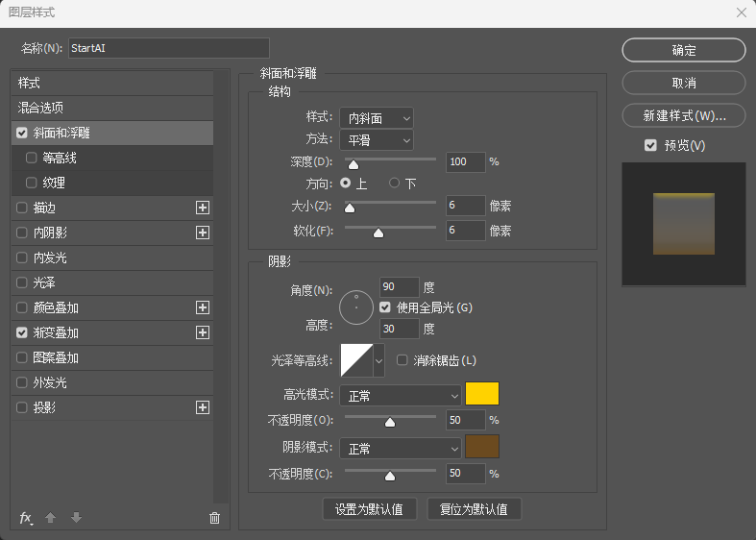Image resolution: width=756 pixels, height=540 pixels.
Task: Click the highlight 不透明度(O) slider handle
Action: pos(390,423)
